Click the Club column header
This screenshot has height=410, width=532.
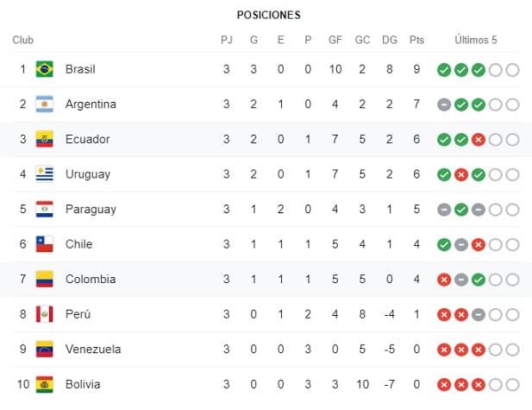[23, 40]
